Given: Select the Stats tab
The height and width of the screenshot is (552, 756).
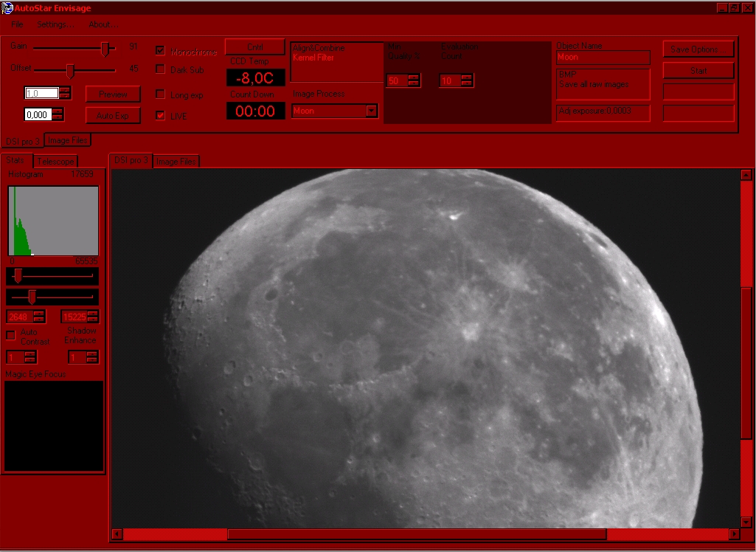Looking at the screenshot, I should [x=15, y=160].
